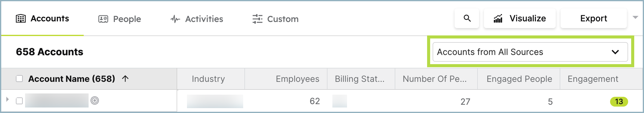Switch to the Activities tab

197,19
